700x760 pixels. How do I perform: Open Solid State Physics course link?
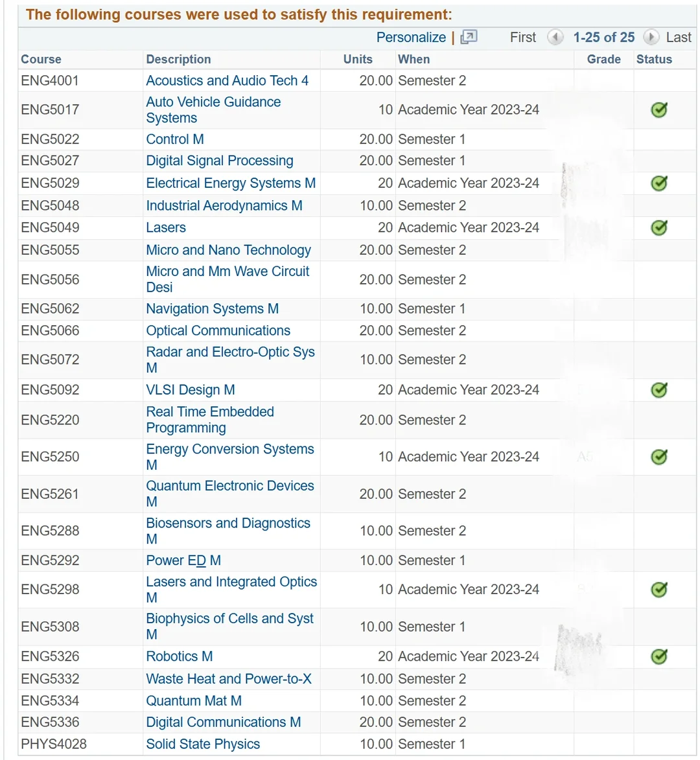tap(203, 744)
